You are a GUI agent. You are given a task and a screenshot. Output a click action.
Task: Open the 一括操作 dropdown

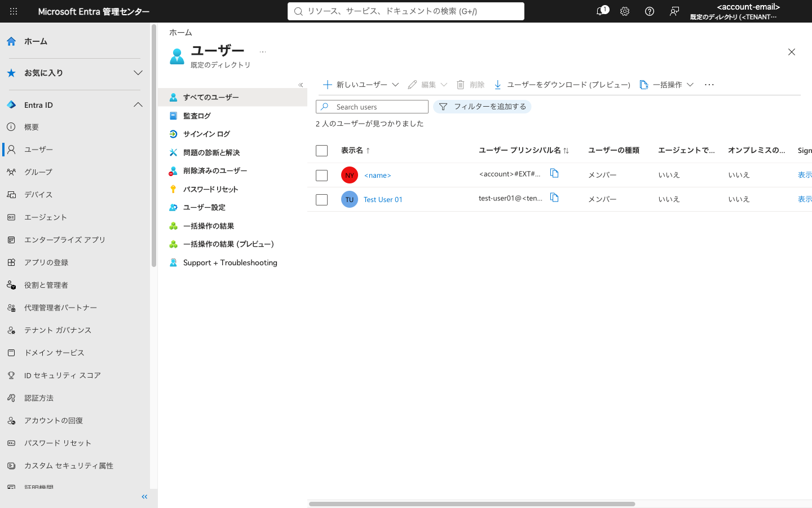point(667,85)
